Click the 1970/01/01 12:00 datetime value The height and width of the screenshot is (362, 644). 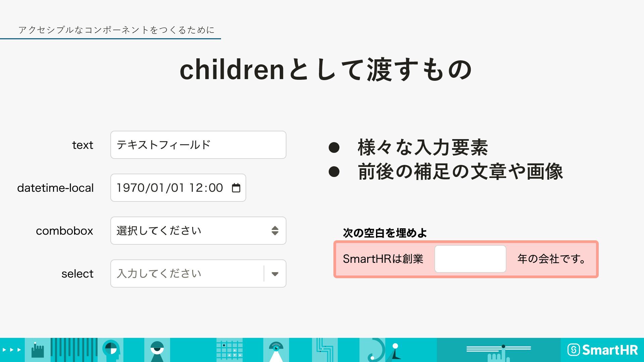[170, 188]
